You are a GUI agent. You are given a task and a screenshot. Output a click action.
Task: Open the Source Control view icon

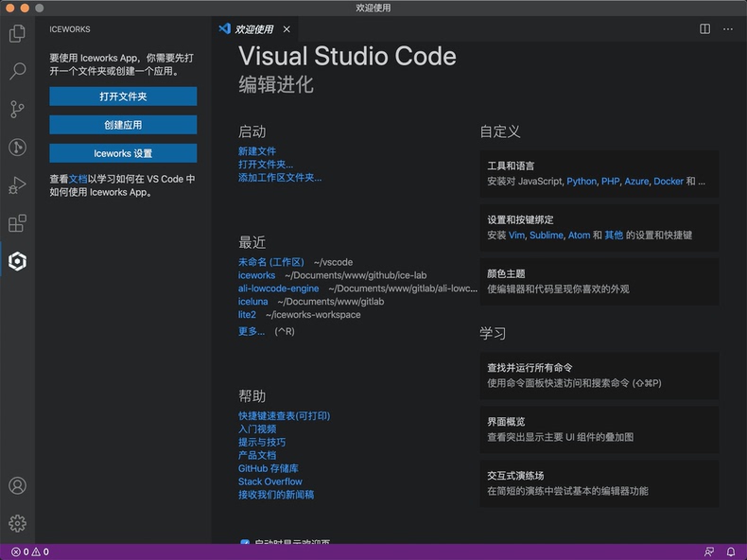coord(17,109)
